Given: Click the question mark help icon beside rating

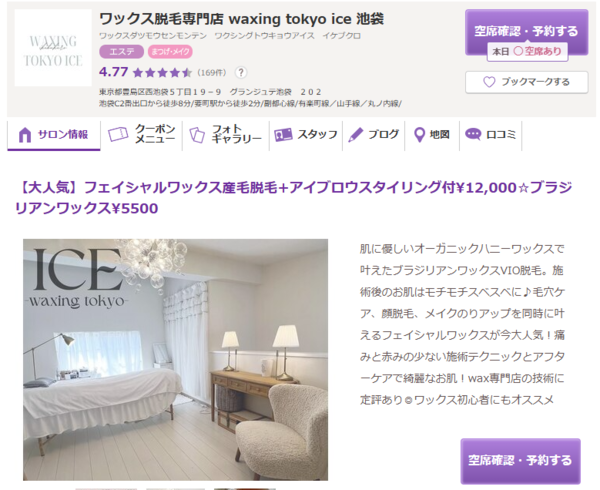Looking at the screenshot, I should tap(241, 72).
